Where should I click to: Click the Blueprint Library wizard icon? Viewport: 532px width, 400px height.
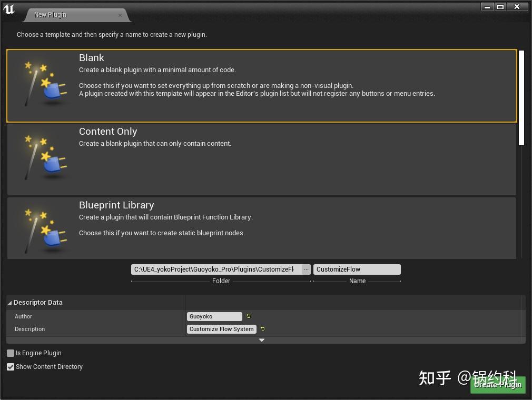pos(45,229)
